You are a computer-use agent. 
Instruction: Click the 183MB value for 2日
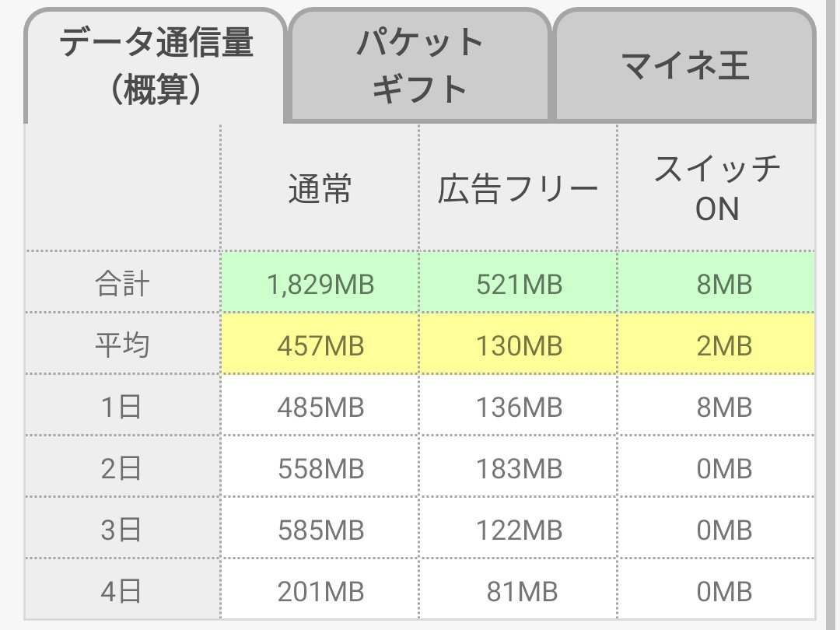click(518, 467)
